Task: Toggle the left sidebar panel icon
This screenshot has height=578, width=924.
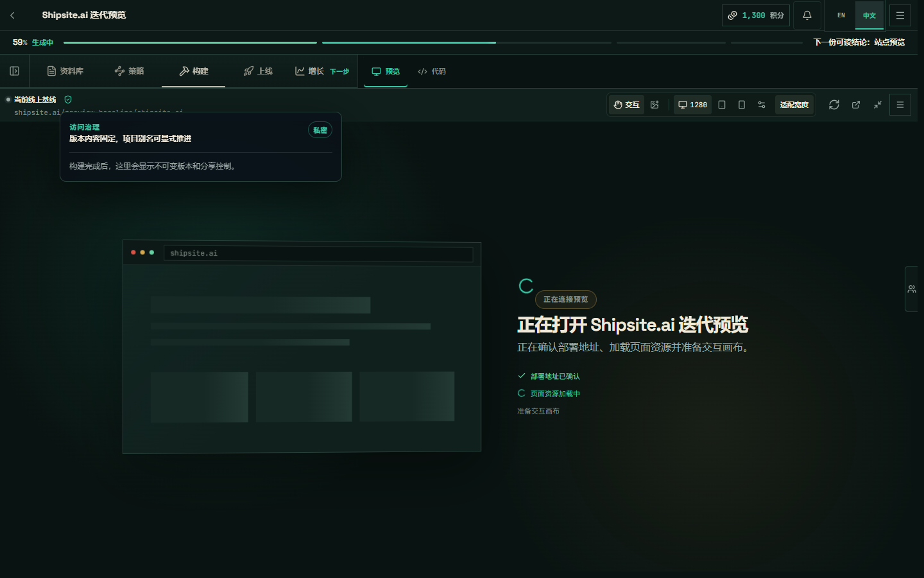Action: click(15, 71)
